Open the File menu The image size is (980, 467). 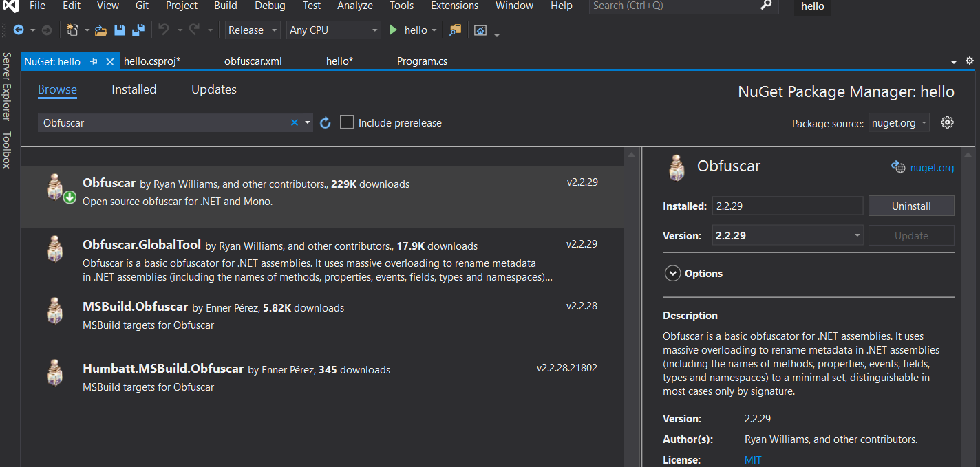(37, 6)
